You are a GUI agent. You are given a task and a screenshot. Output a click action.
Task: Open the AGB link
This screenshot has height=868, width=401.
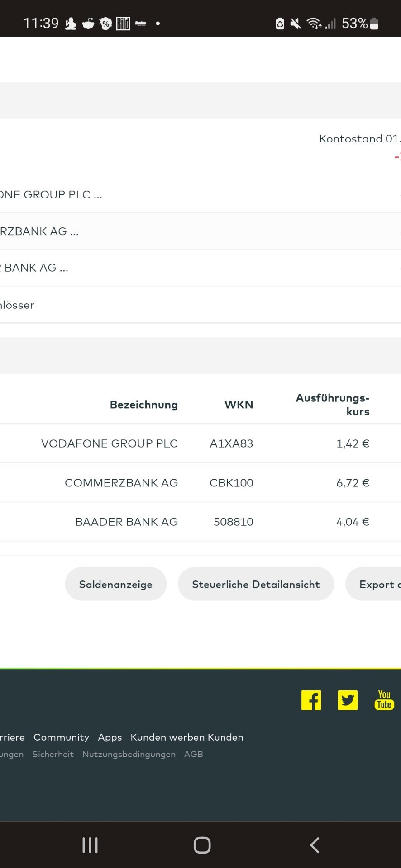(194, 754)
